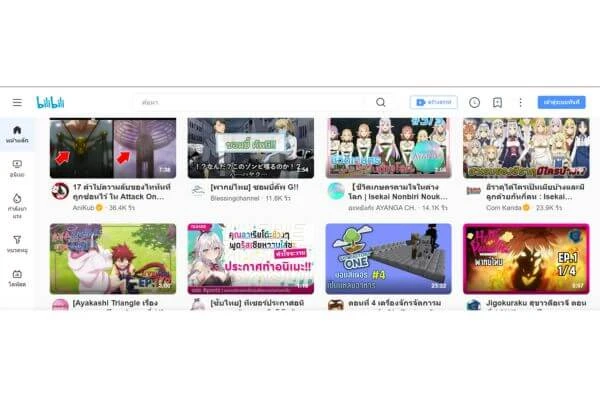The width and height of the screenshot is (600, 400).
Task: Open the Isekai Nonbiri Nouka video thumbnail
Action: point(388,148)
